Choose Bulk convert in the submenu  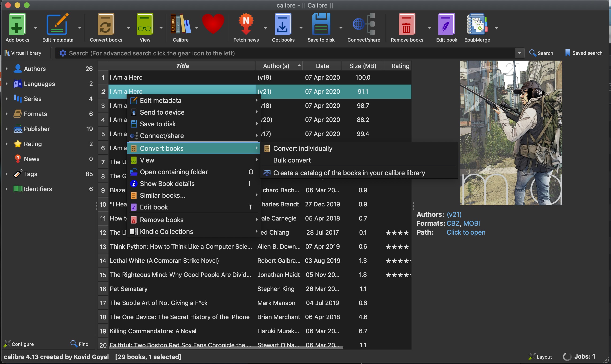click(359, 160)
